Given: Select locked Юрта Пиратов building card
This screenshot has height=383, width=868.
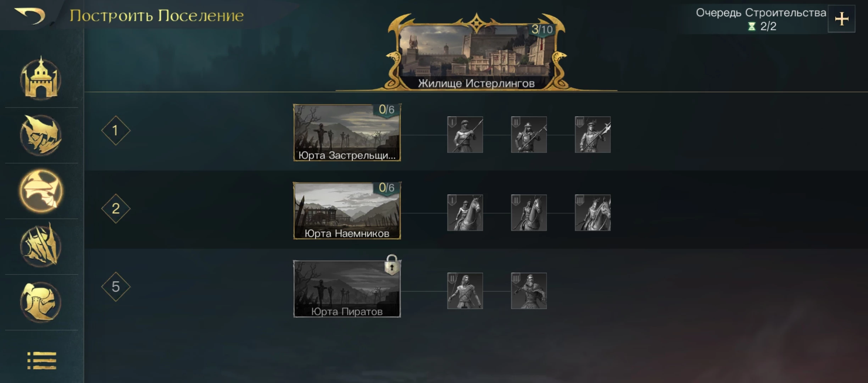Looking at the screenshot, I should (x=347, y=289).
